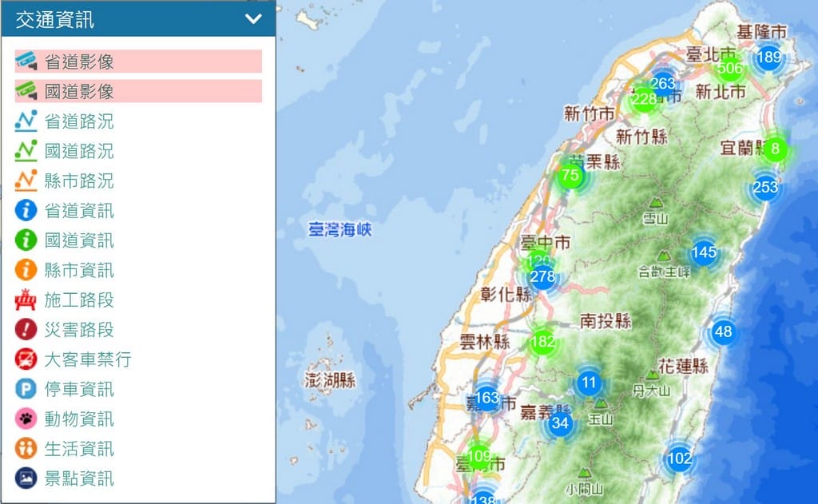Toggle off the 國道影像 layer
818x504 pixels.
click(x=138, y=91)
